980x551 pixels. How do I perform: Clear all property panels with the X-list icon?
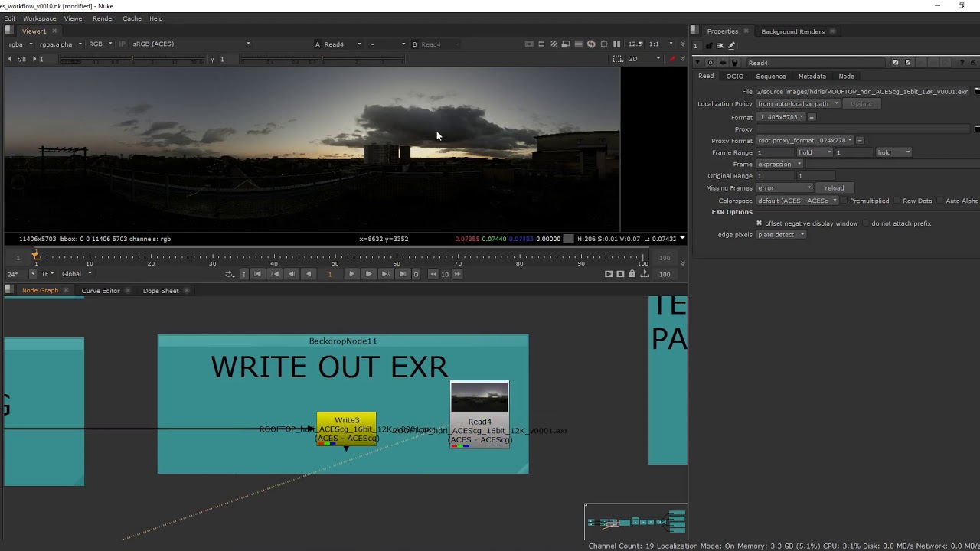pyautogui.click(x=720, y=46)
